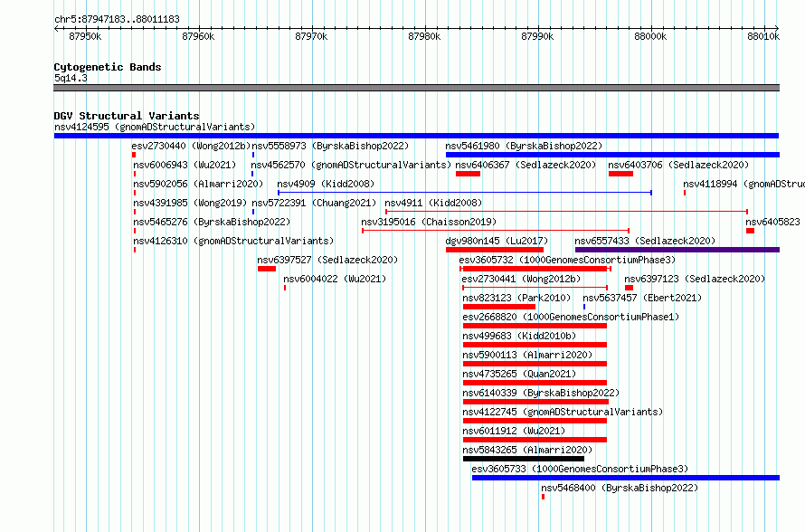
Task: Click nsv6397527 (Sedlazeck2020) label
Action: [x=327, y=260]
